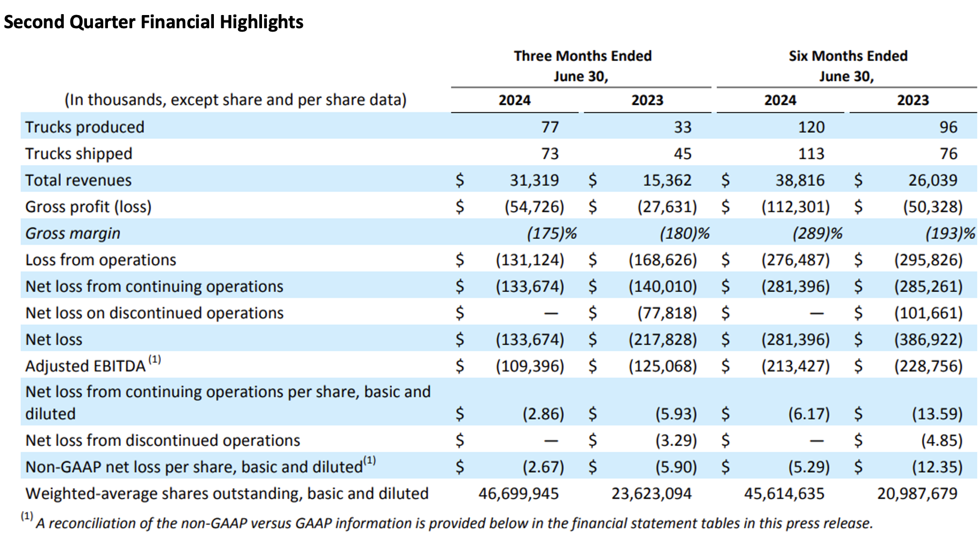The image size is (980, 547).
Task: Click the Non-GAAP net loss per share label
Action: point(200,466)
